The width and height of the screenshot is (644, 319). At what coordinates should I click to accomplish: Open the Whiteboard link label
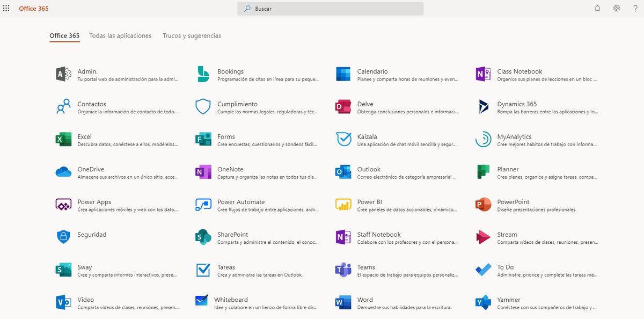231,300
